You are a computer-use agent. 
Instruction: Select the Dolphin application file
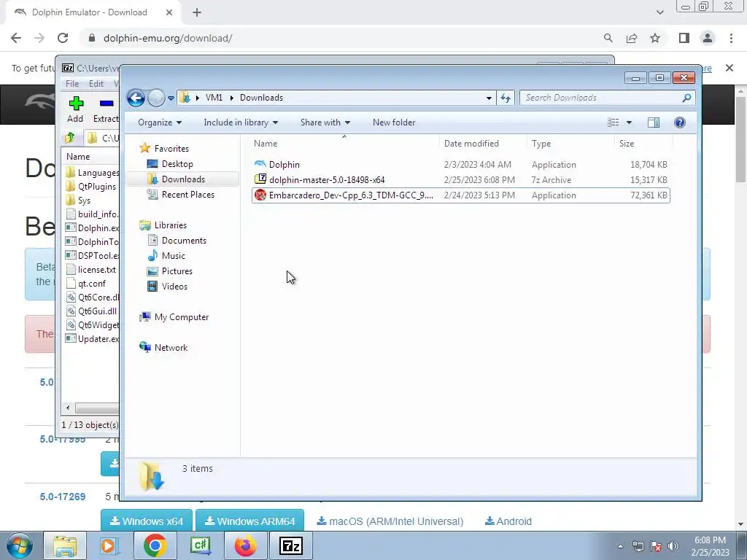point(461,165)
